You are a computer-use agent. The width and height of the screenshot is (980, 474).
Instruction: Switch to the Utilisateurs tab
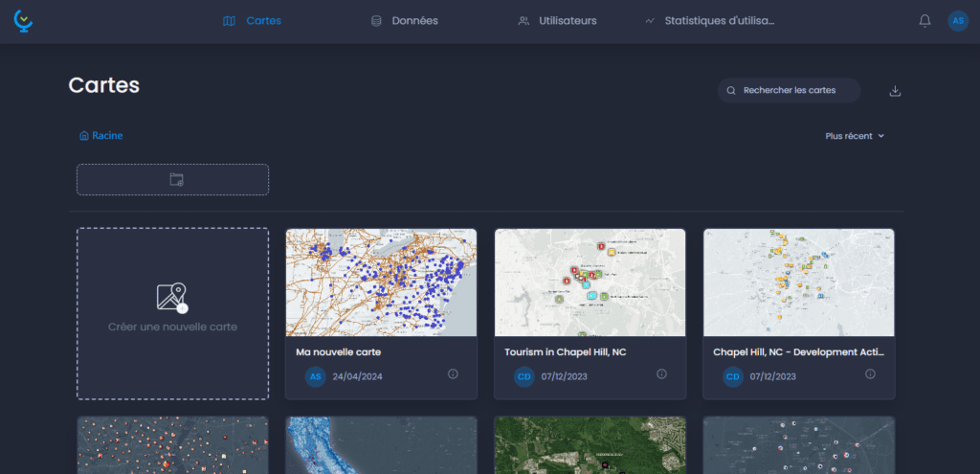click(558, 21)
